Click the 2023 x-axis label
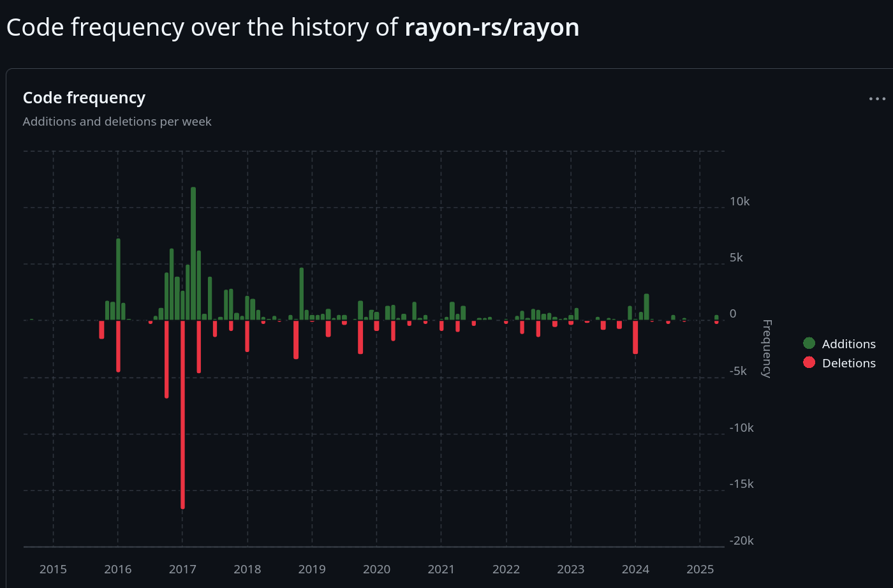893x588 pixels. (571, 569)
